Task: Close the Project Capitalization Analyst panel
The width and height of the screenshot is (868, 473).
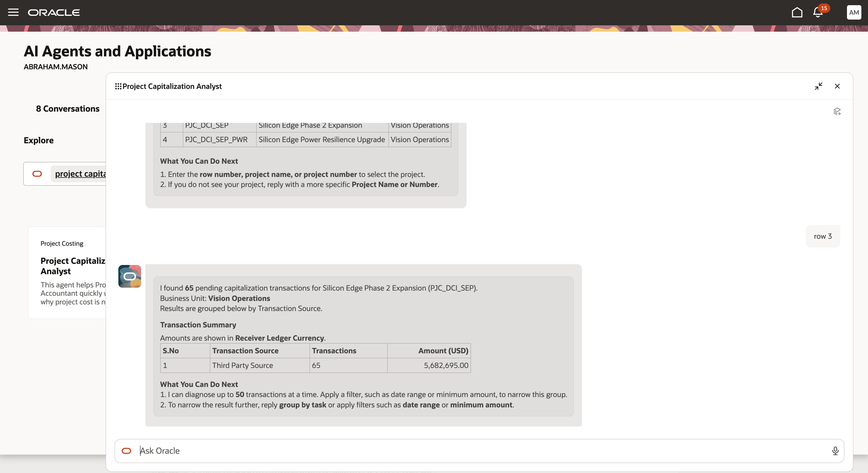Action: [837, 86]
